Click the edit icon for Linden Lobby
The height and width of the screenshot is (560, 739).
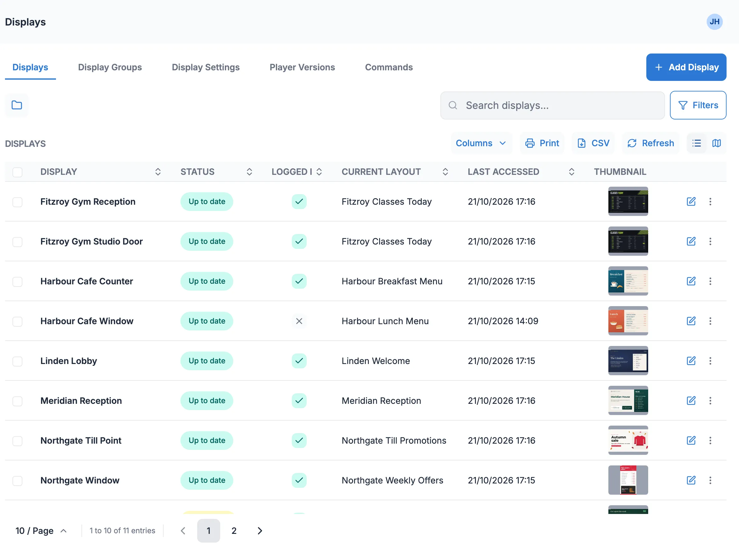coord(691,361)
